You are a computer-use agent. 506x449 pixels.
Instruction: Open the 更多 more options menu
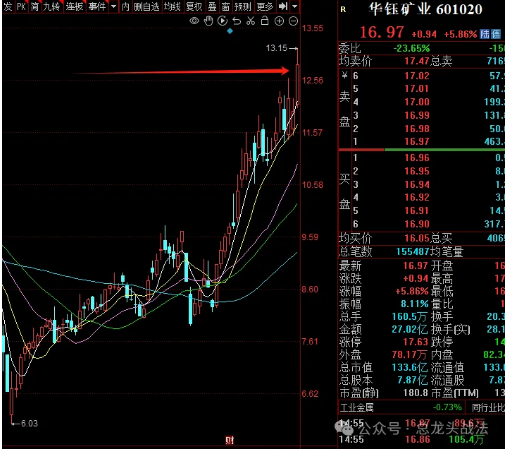tap(265, 6)
